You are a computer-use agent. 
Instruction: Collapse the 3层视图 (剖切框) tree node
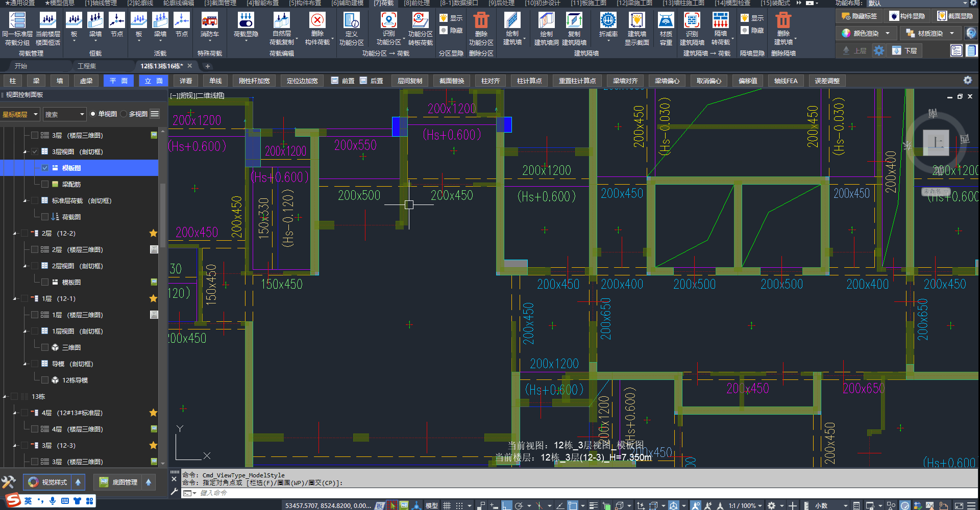tap(24, 152)
